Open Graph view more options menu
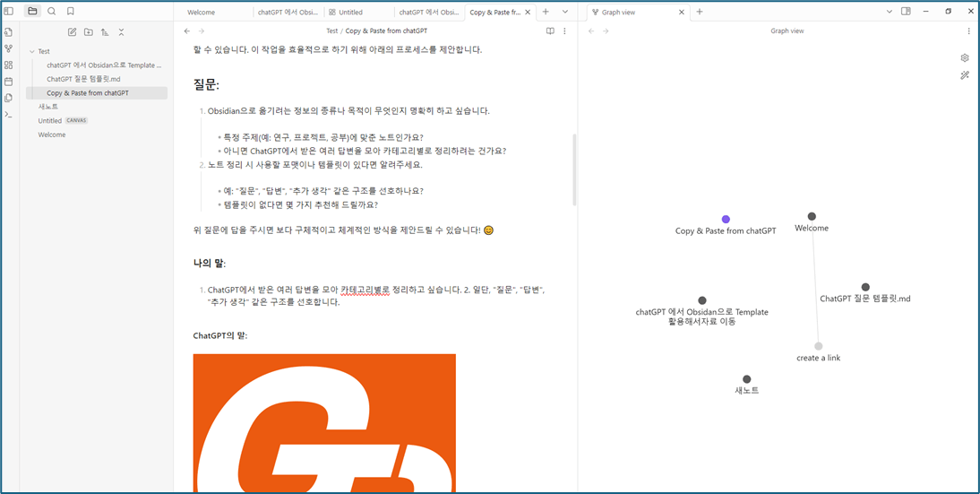 click(968, 30)
